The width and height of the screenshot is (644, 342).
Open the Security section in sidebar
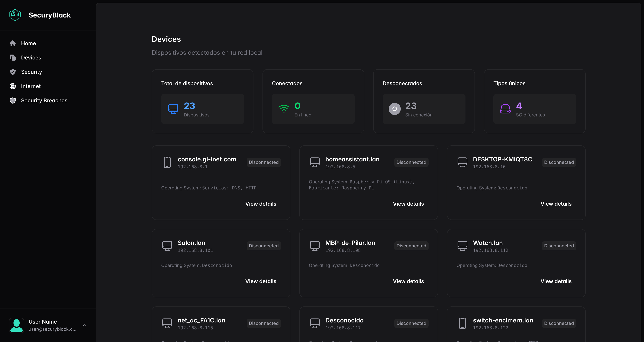pyautogui.click(x=48, y=72)
